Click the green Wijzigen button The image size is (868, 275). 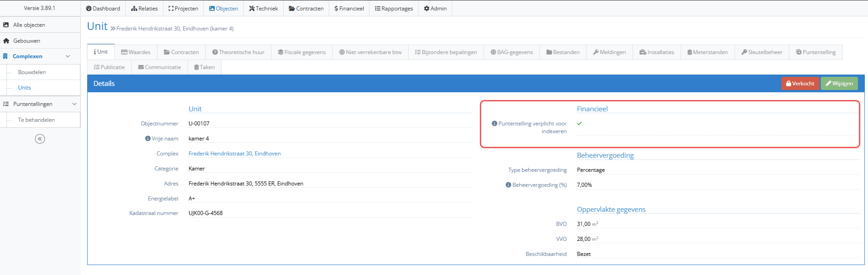839,83
